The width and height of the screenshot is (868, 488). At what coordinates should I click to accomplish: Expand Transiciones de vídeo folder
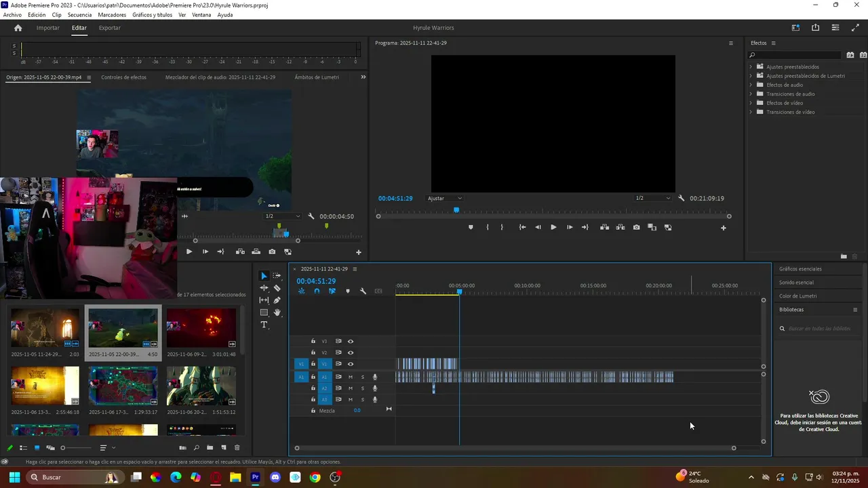(751, 112)
